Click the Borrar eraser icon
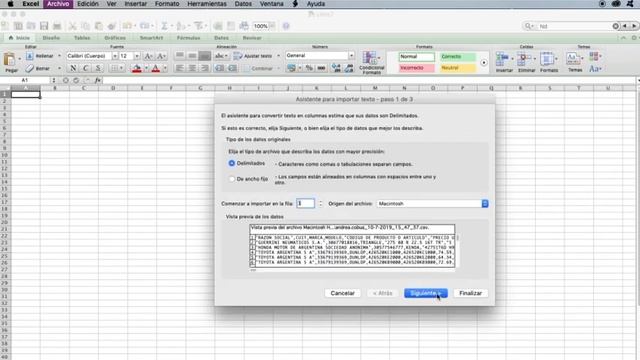This screenshot has width=640, height=360. tap(29, 68)
